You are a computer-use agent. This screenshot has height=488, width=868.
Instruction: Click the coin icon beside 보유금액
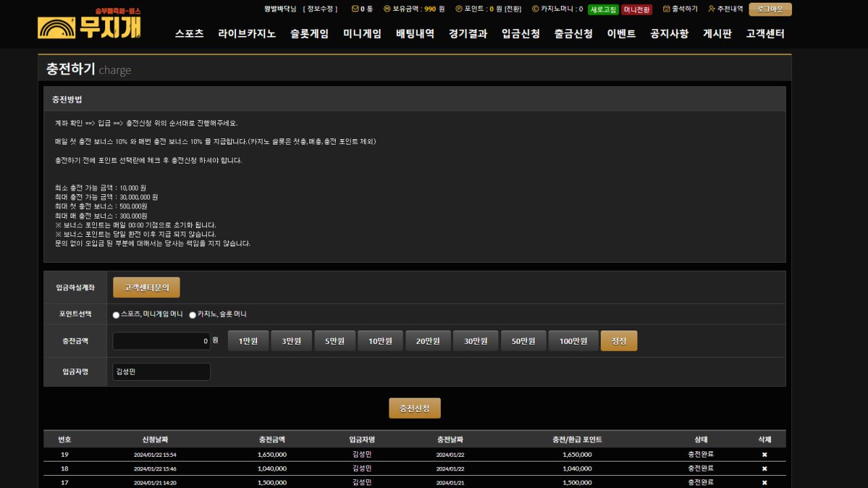(x=387, y=10)
